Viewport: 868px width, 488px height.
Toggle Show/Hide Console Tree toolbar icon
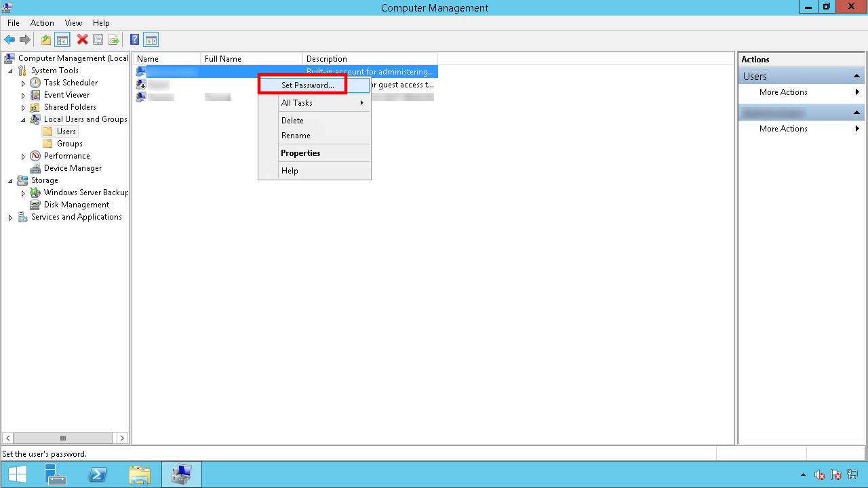pyautogui.click(x=62, y=40)
